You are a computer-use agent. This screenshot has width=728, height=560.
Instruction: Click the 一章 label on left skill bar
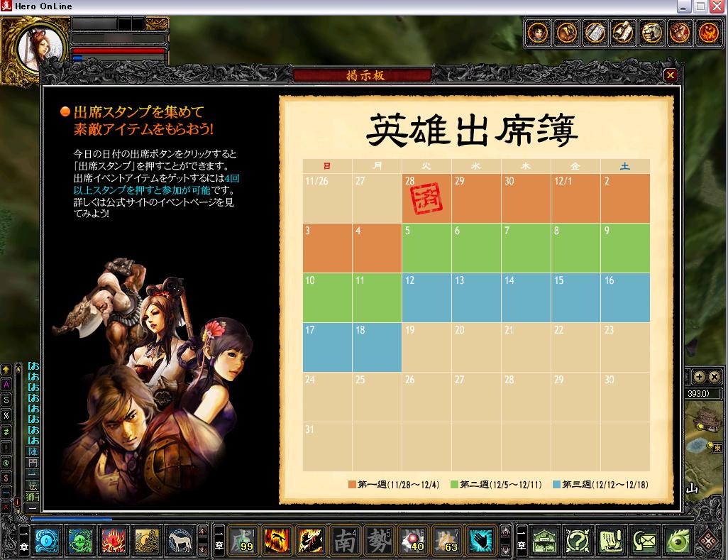click(x=23, y=541)
